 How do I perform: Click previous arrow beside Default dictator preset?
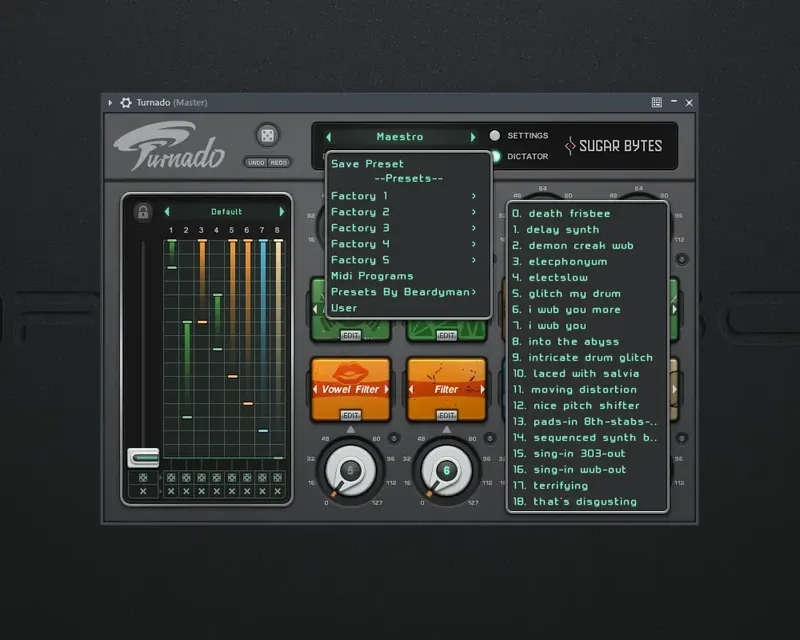tap(167, 211)
